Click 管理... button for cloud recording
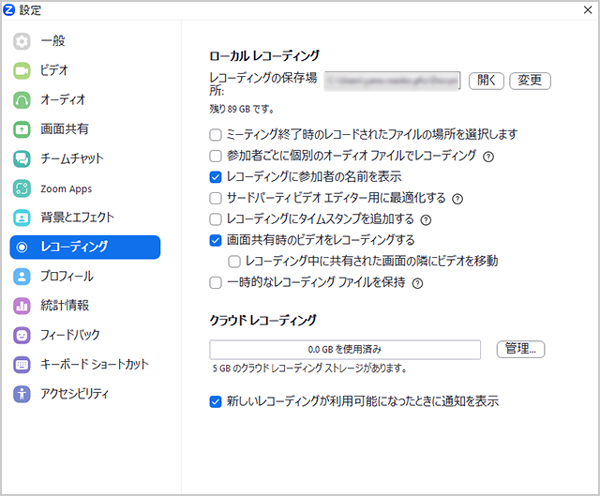600x496 pixels. [x=520, y=349]
